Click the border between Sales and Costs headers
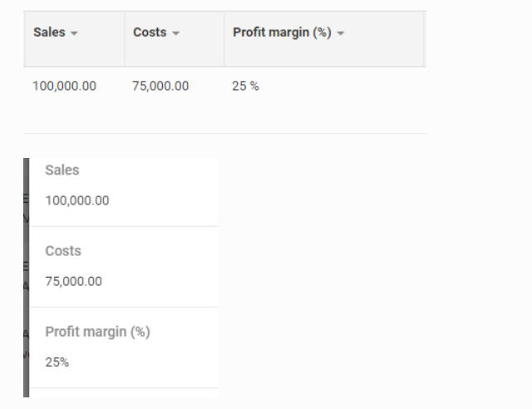The height and width of the screenshot is (409, 532). pyautogui.click(x=125, y=38)
